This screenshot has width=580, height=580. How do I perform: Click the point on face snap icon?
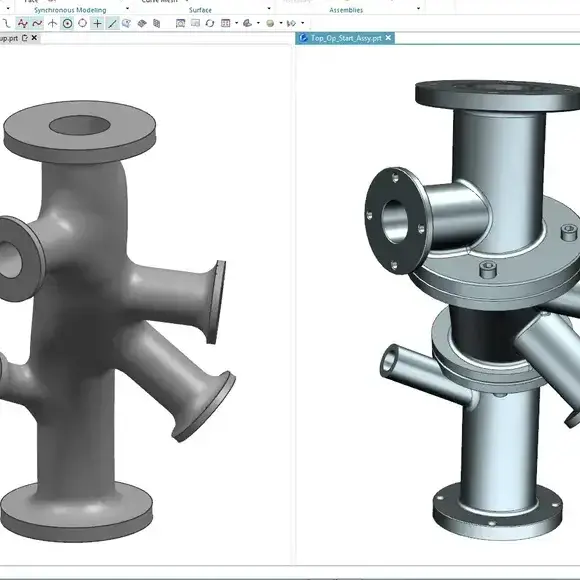tap(127, 24)
